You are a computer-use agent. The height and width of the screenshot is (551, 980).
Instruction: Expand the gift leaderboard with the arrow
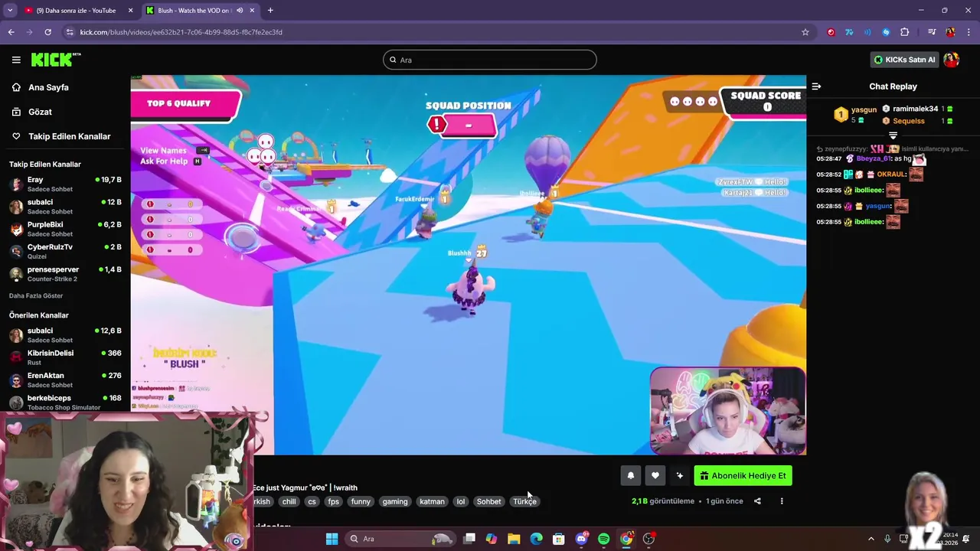point(893,135)
